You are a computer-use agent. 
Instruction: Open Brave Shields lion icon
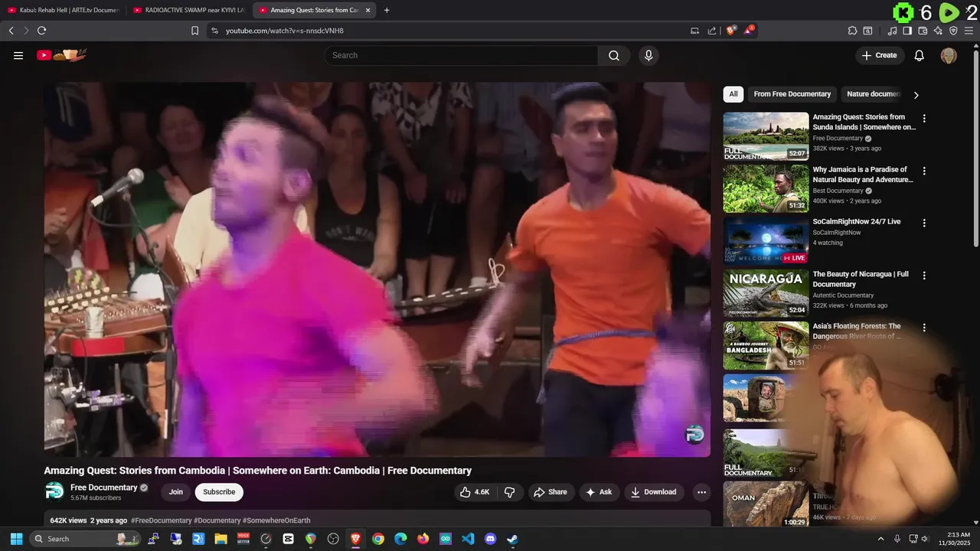(731, 31)
